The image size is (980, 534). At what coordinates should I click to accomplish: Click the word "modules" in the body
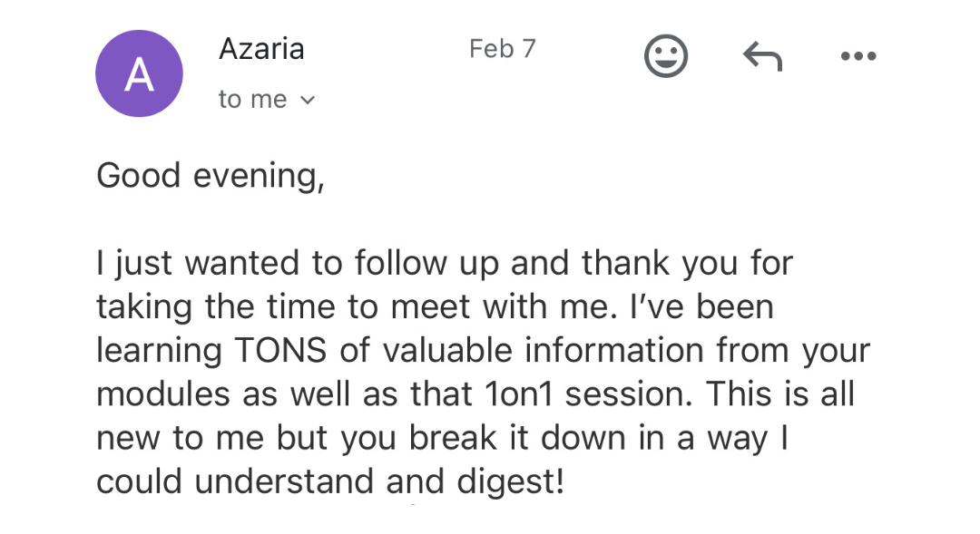pos(163,394)
